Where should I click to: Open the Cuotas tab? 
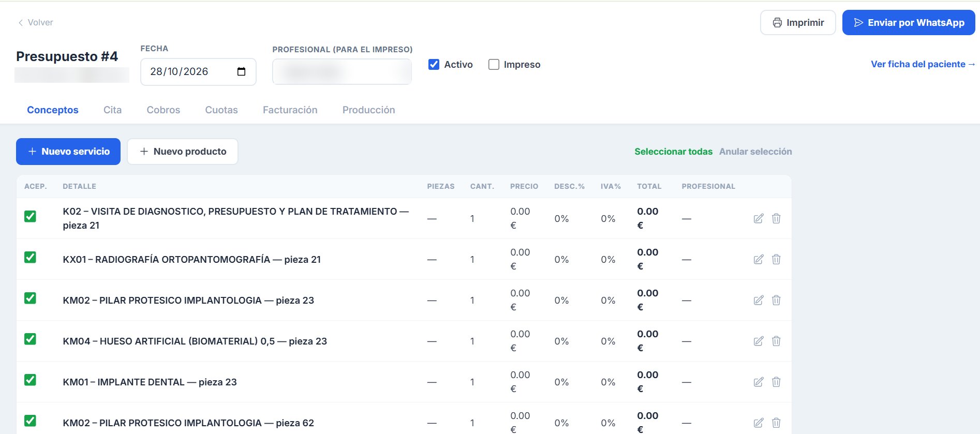coord(221,110)
